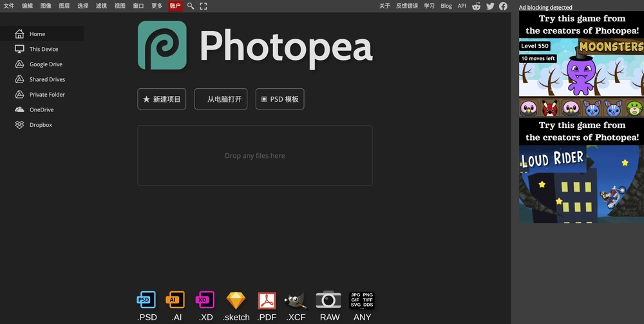644x324 pixels.
Task: Click the .AI format icon
Action: point(175,300)
